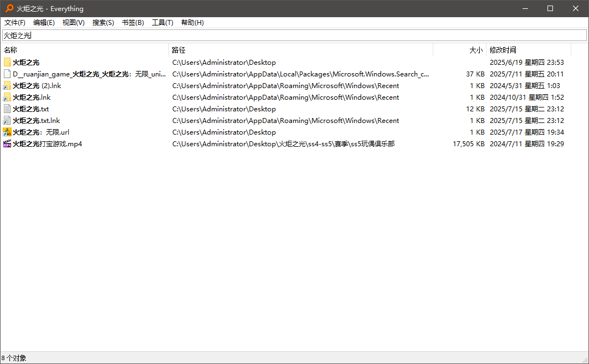Click the 火炬之光打宝游戏.mp4 video file icon
589x364 pixels.
[x=7, y=144]
